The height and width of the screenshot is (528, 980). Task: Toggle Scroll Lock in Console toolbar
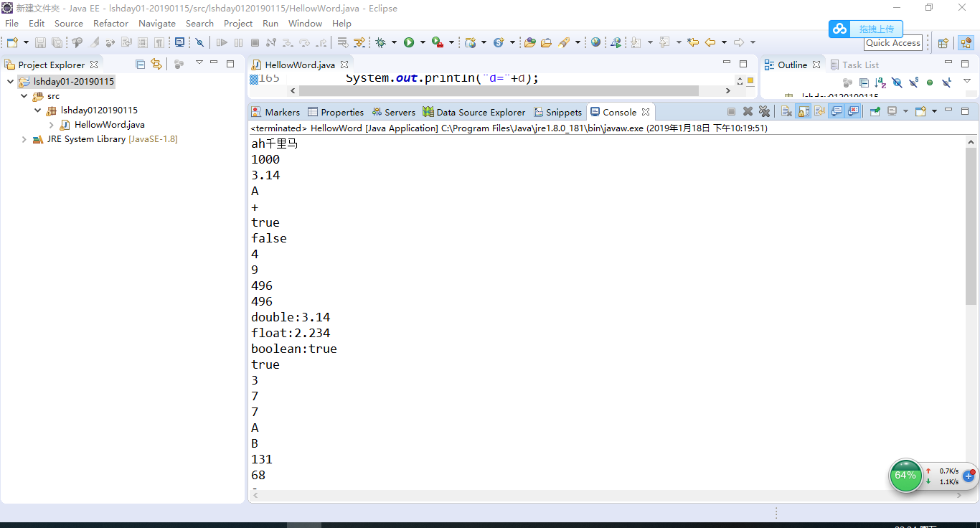804,112
